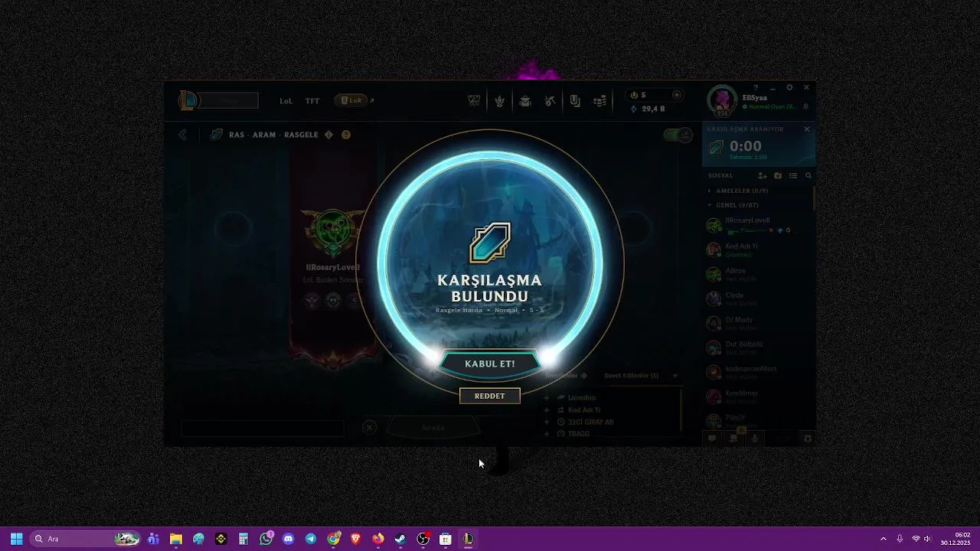Toggle the open party switch

click(x=678, y=135)
